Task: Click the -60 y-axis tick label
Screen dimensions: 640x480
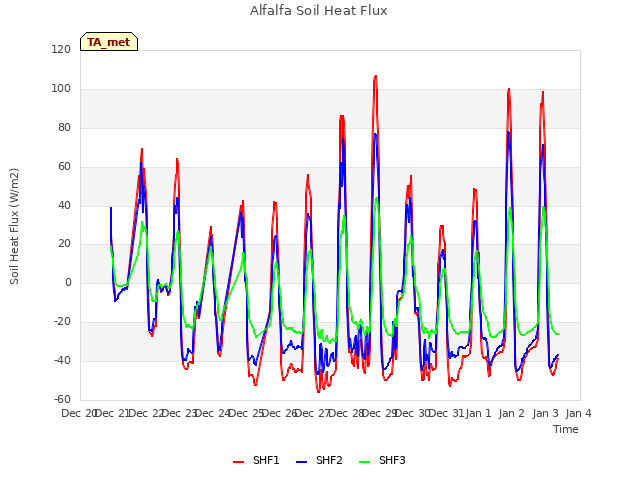Action: pos(62,399)
